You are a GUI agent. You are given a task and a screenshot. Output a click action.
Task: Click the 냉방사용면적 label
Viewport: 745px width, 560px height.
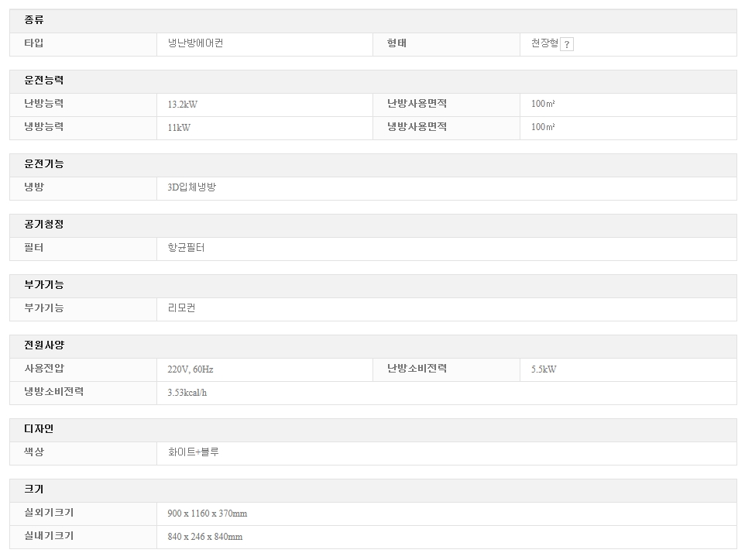point(417,127)
